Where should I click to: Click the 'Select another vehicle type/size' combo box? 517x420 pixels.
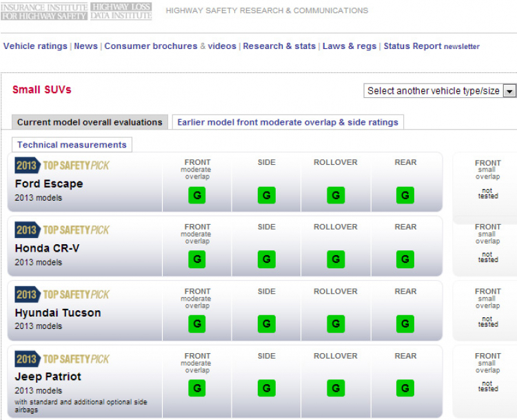tap(440, 91)
